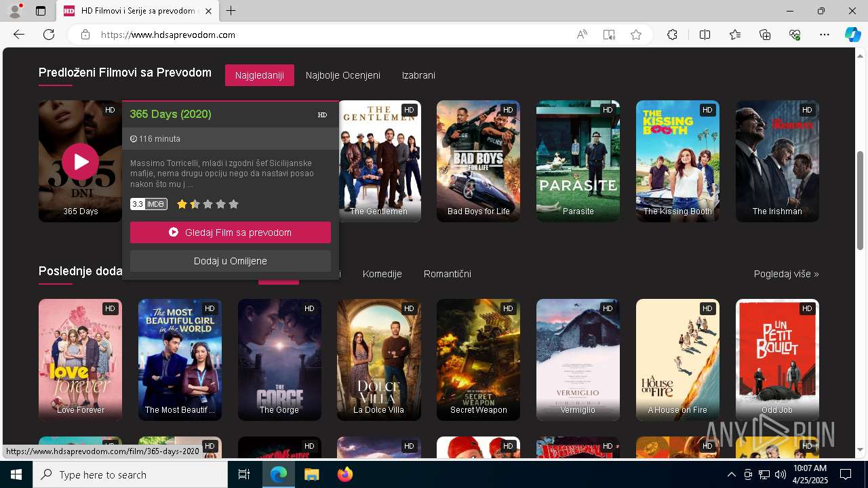Open Firefox from taskbar
The width and height of the screenshot is (868, 488).
pos(344,474)
